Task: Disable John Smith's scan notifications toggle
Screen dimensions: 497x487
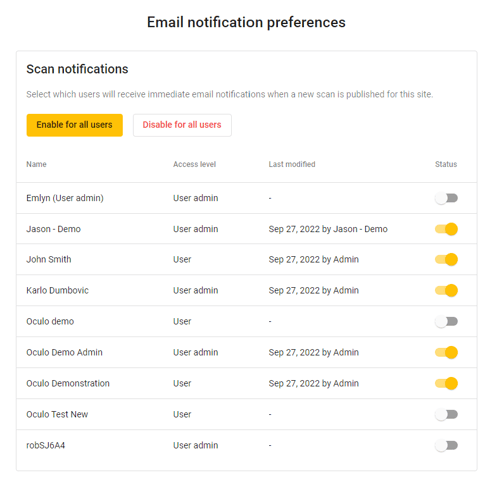Action: coord(446,260)
